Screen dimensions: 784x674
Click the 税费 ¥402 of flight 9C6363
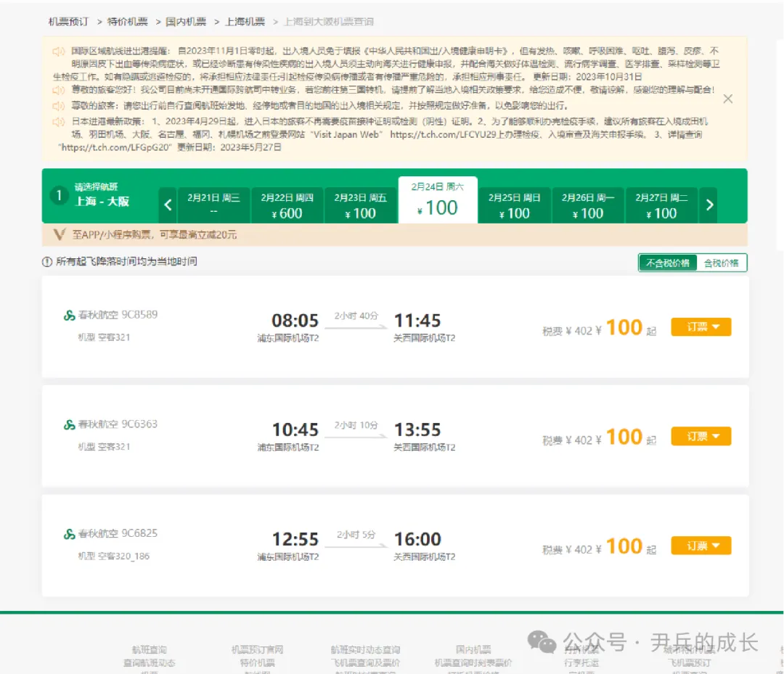[x=568, y=440]
